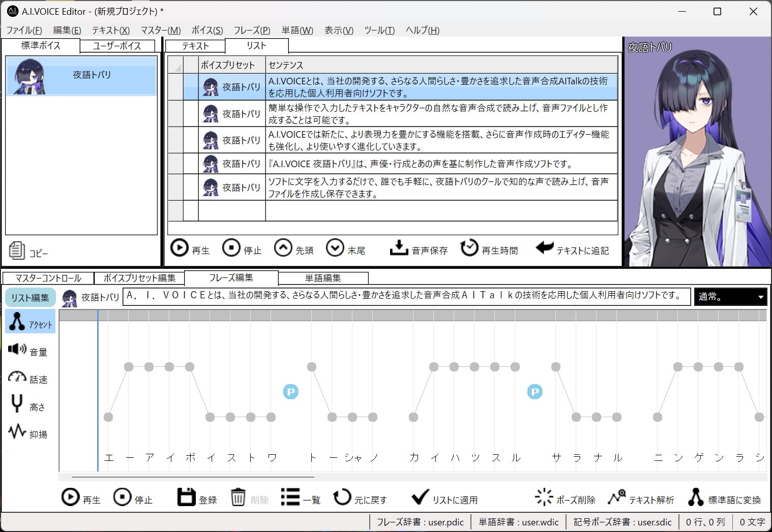Open the 通常。 style dropdown
This screenshot has width=772, height=532.
730,297
